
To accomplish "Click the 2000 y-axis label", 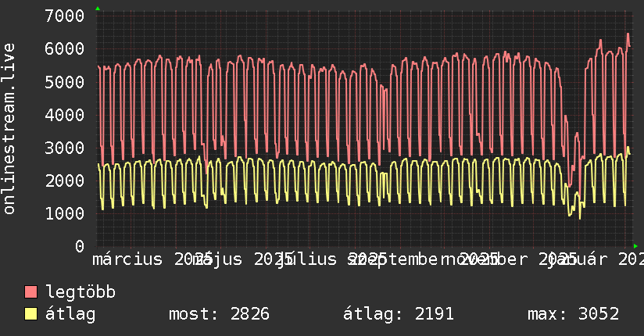I will pos(65,181).
